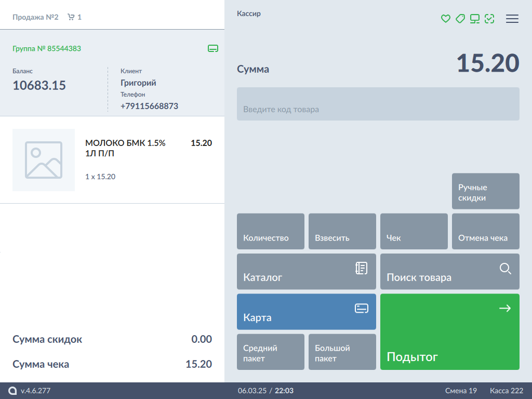Click the computer network status icon
The height and width of the screenshot is (399, 532).
(474, 19)
